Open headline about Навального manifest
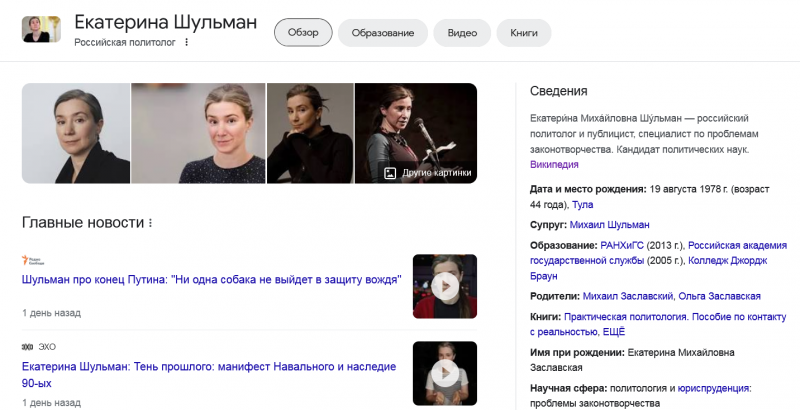The image size is (800, 410). click(209, 374)
